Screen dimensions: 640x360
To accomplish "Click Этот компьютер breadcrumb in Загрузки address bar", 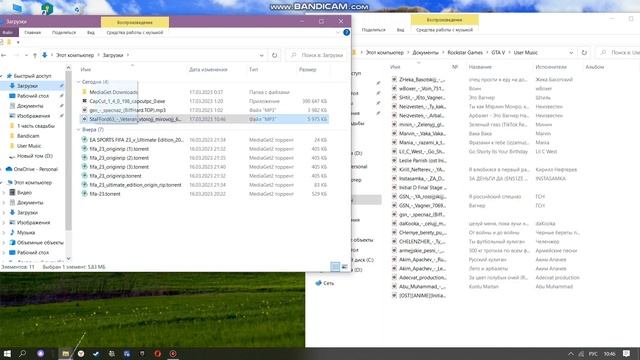I will click(x=75, y=55).
